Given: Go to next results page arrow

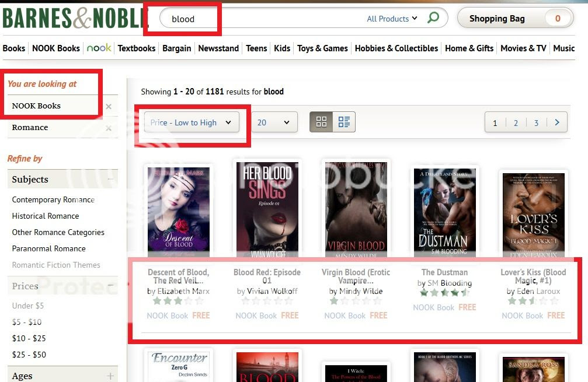Looking at the screenshot, I should (557, 122).
